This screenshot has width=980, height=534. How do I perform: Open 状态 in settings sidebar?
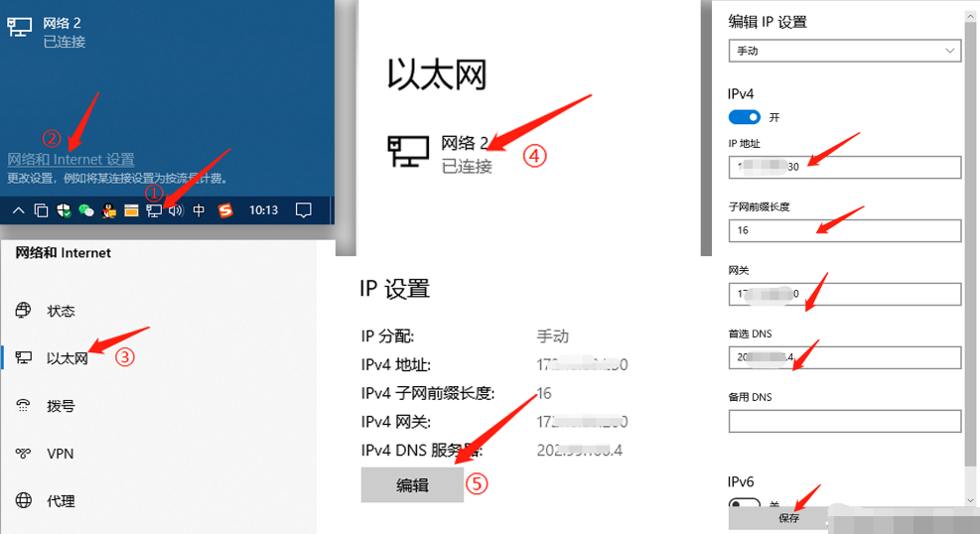click(x=61, y=311)
